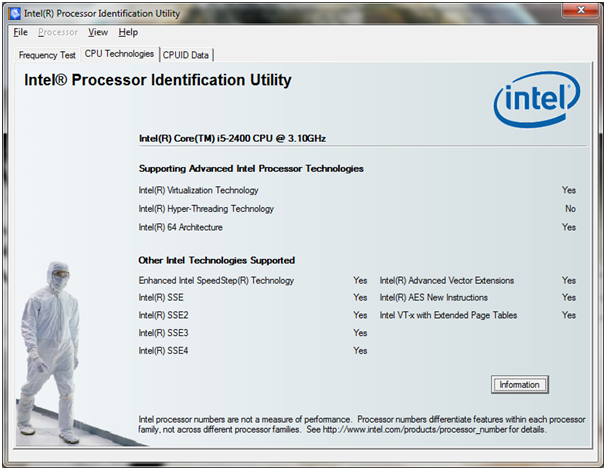Viewport: 606px width, 470px height.
Task: Switch to the CPUID Data tab
Action: click(186, 55)
